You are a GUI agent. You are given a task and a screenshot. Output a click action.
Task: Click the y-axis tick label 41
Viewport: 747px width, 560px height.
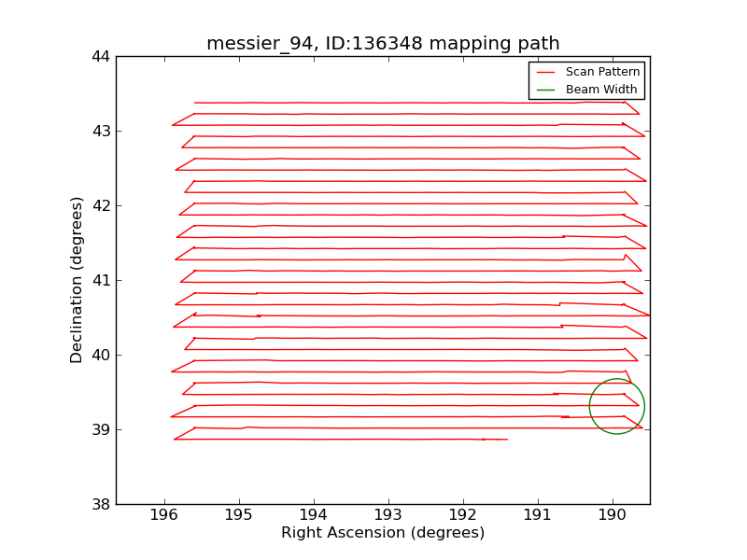tap(101, 281)
